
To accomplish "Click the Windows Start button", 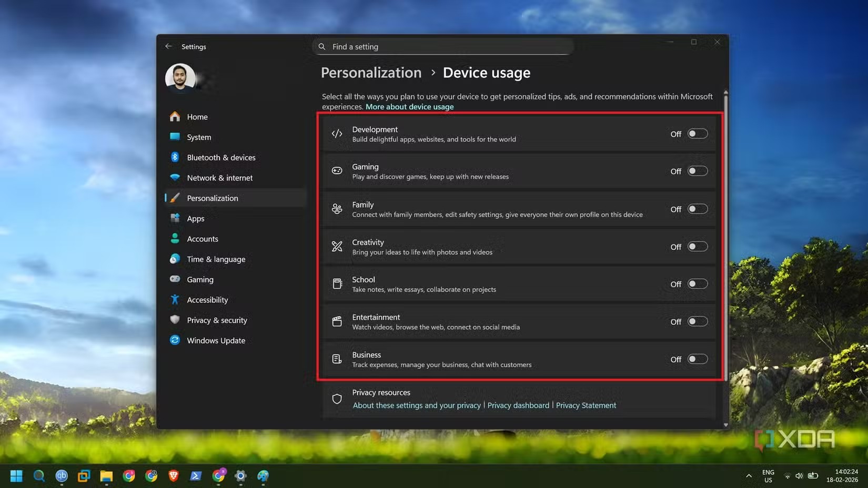I will 16,476.
